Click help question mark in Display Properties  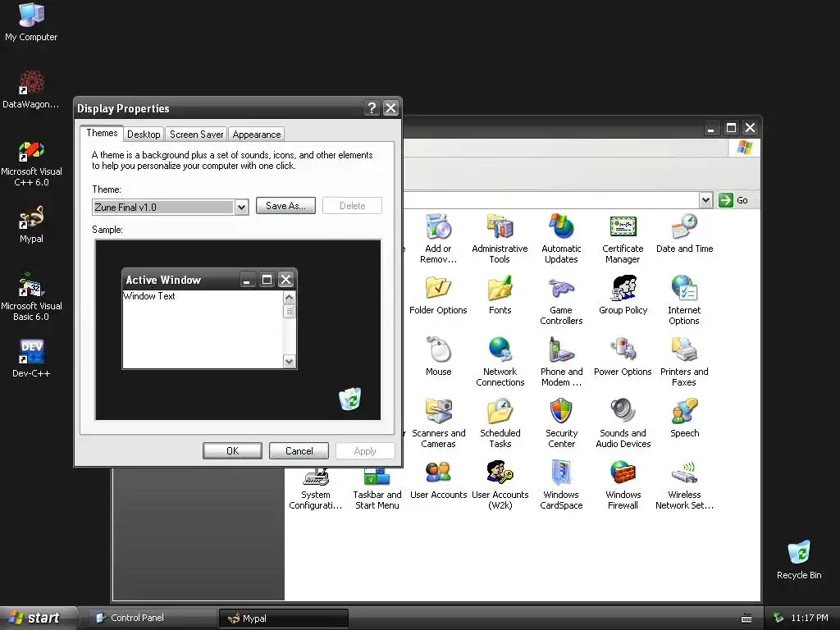(372, 108)
